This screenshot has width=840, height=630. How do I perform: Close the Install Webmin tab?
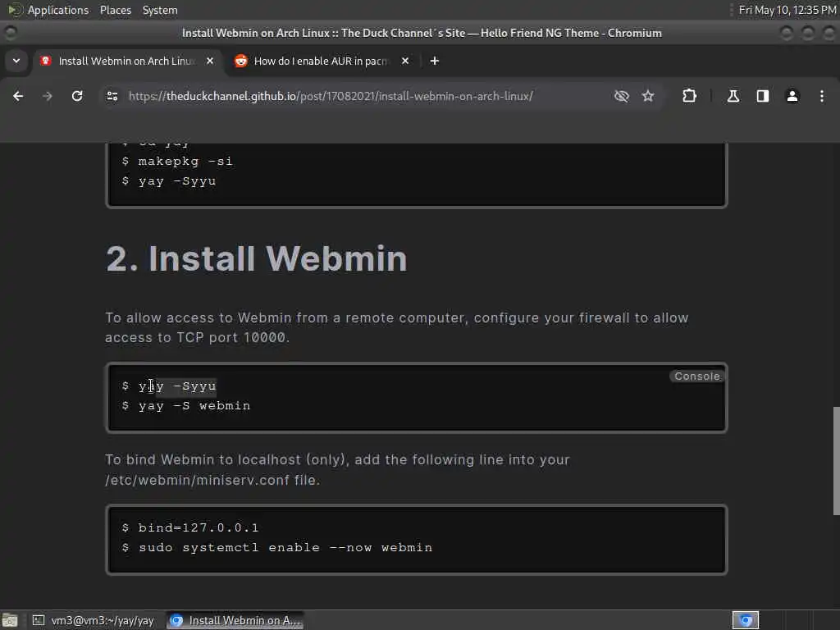tap(210, 61)
